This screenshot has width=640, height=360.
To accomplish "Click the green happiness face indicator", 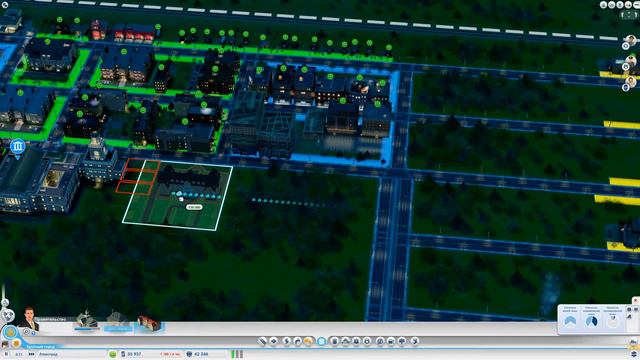I will (113, 354).
